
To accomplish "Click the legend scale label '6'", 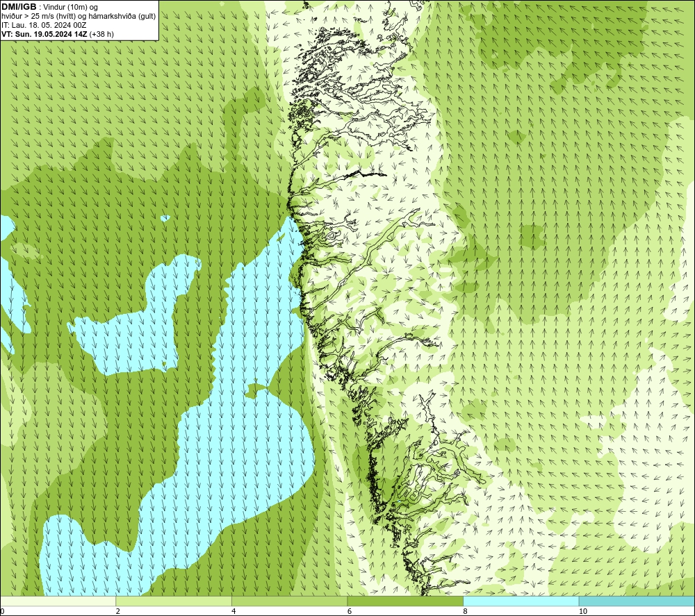I will pos(350,611).
